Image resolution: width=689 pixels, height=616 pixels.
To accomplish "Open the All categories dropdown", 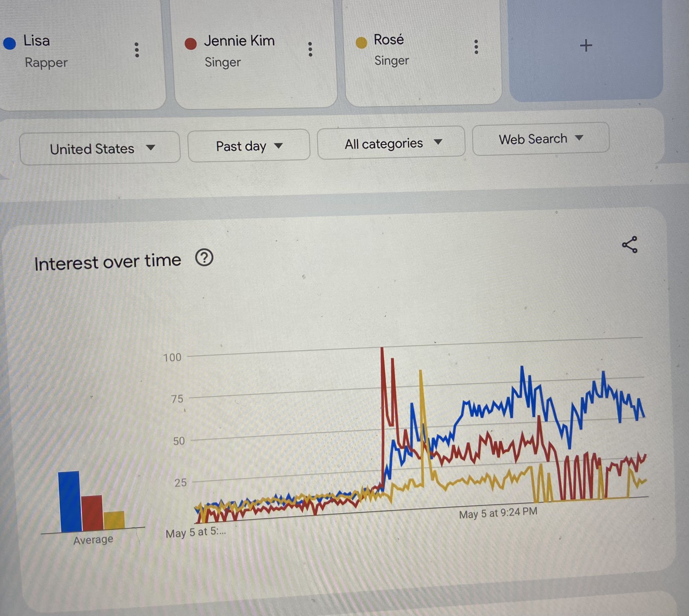I will [391, 143].
